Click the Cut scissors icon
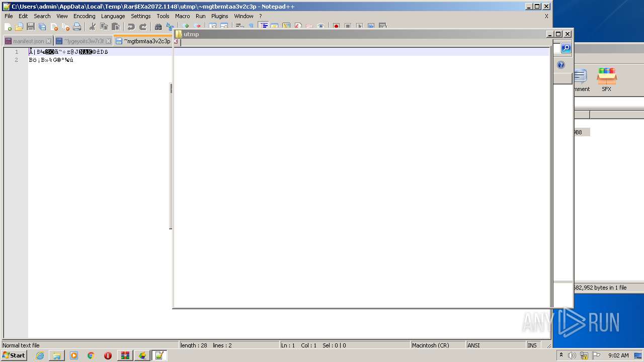This screenshot has height=362, width=644. pos(92,27)
